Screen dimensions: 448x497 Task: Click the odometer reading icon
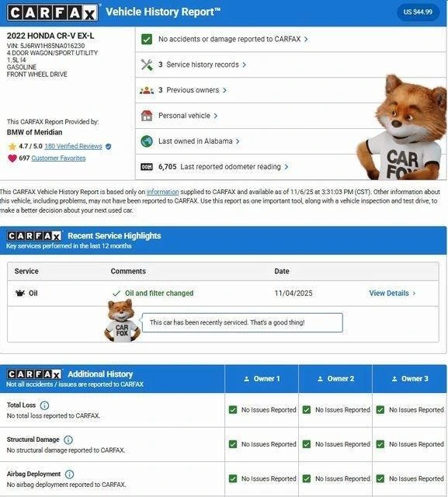(147, 167)
